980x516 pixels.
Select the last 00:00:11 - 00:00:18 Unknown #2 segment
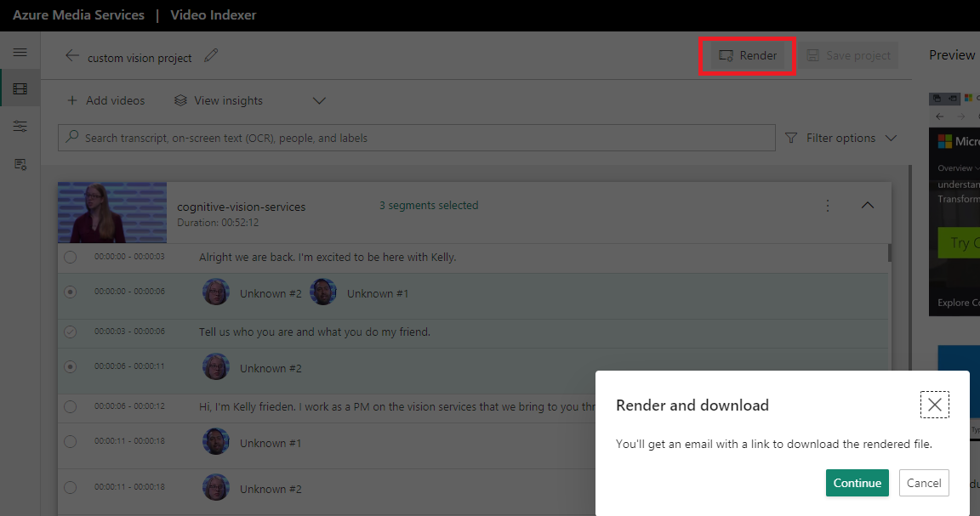tap(70, 487)
